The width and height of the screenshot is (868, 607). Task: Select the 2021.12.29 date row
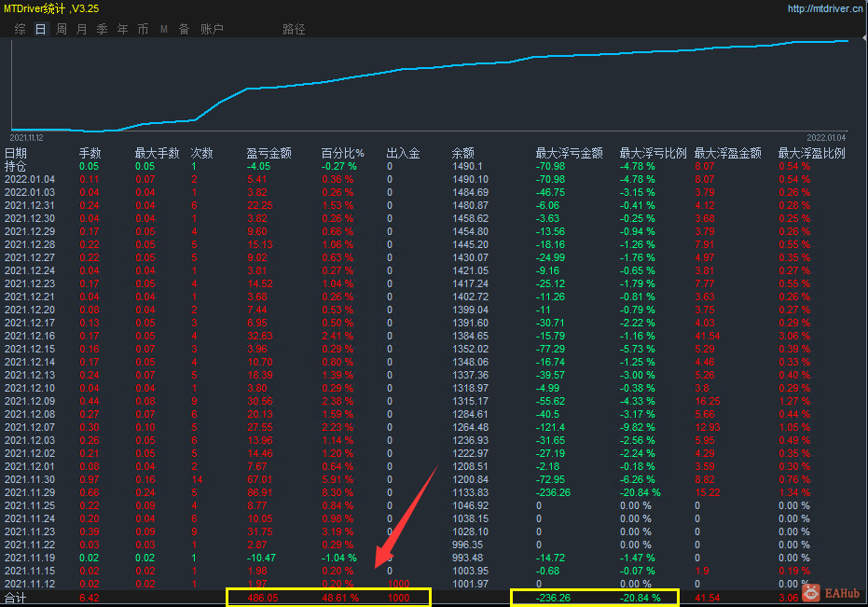[30, 231]
